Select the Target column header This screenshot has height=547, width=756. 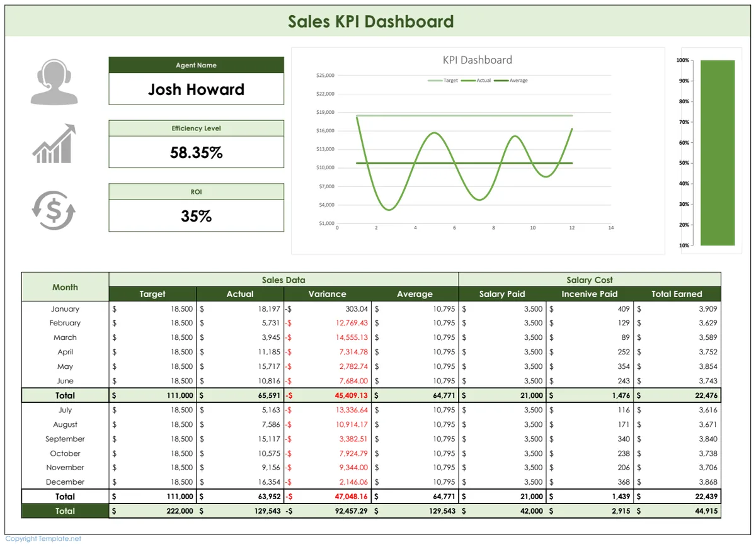tap(152, 294)
